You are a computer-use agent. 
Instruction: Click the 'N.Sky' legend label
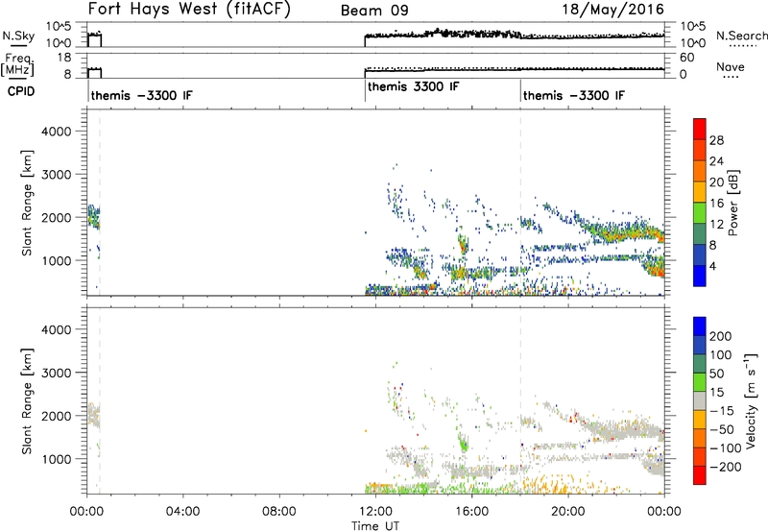18,36
